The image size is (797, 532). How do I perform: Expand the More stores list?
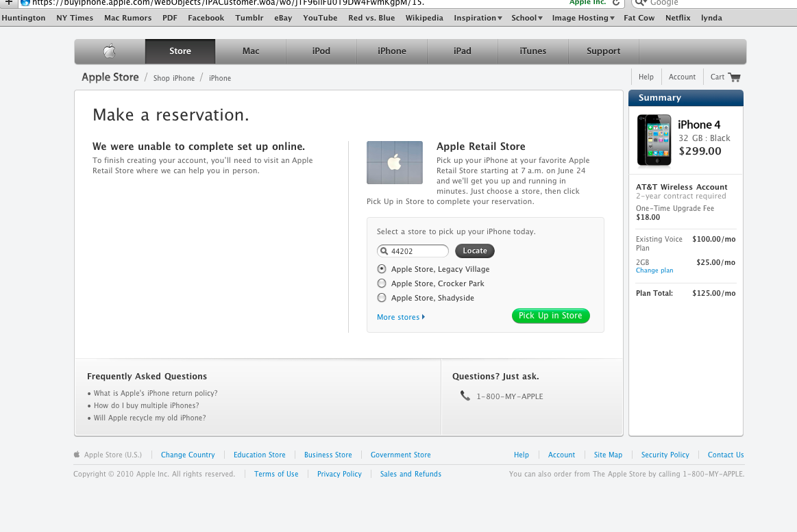point(400,317)
